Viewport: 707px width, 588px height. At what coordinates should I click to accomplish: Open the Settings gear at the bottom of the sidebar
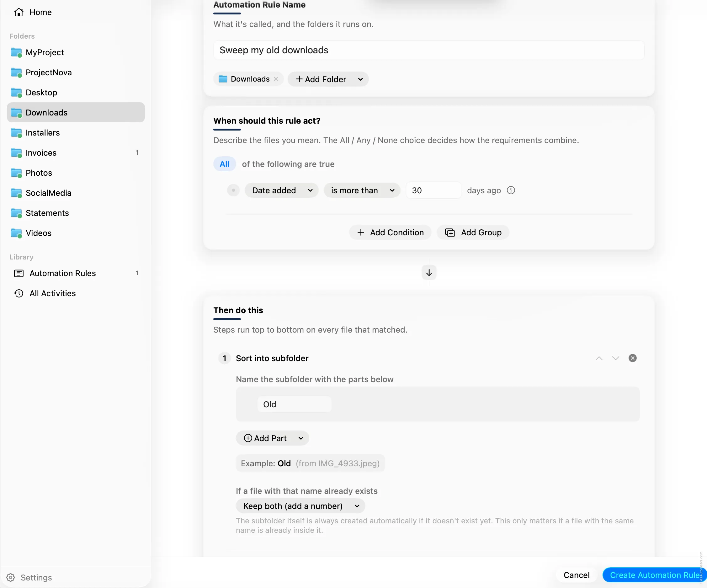(10, 577)
